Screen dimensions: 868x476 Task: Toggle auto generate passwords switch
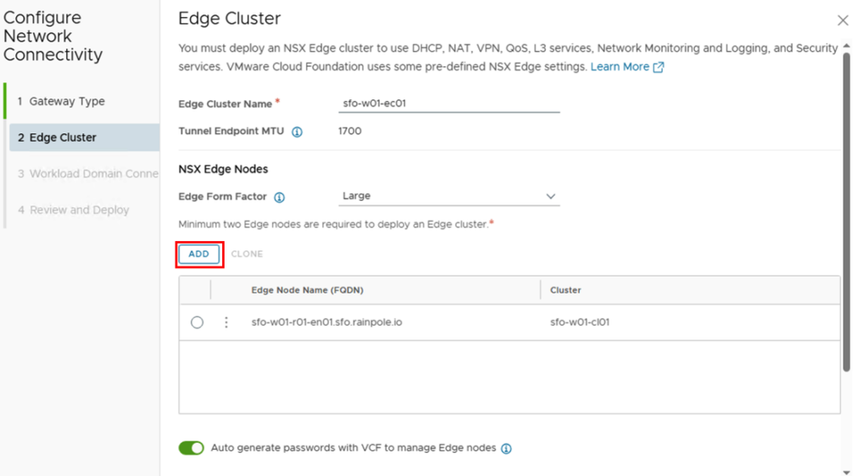(x=192, y=448)
